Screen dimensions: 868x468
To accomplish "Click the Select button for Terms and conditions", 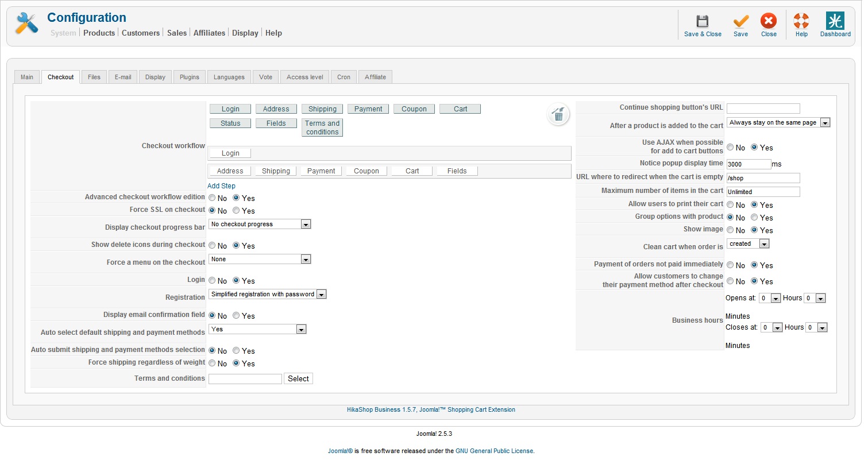I will pyautogui.click(x=298, y=379).
